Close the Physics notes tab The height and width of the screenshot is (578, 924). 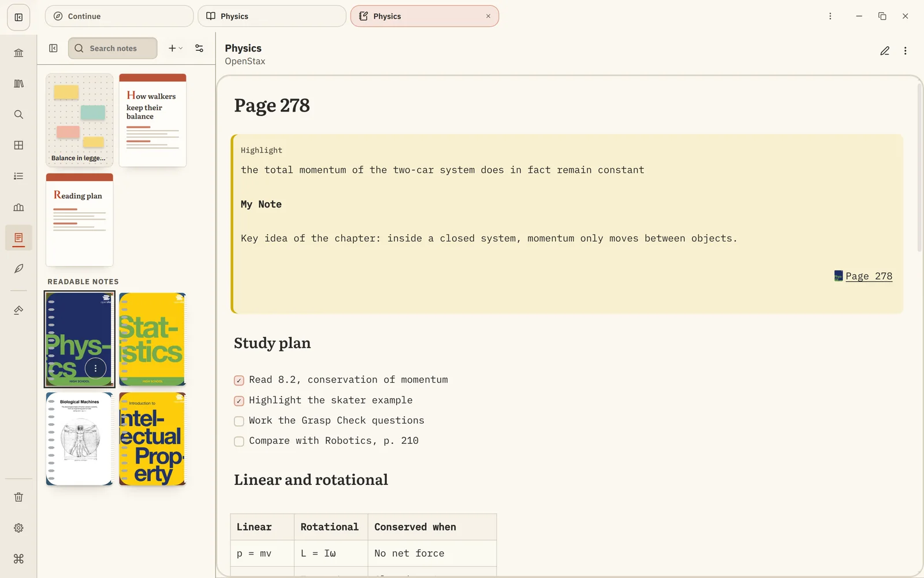pyautogui.click(x=488, y=16)
